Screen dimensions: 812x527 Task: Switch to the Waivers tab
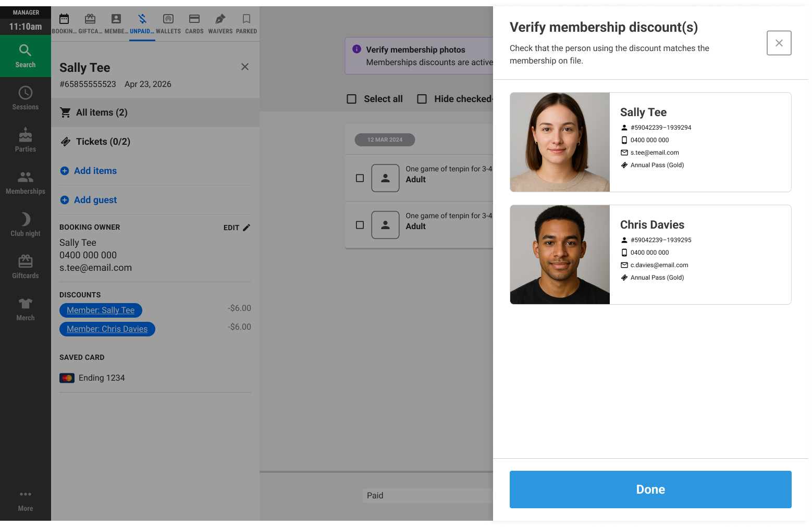[x=220, y=24]
